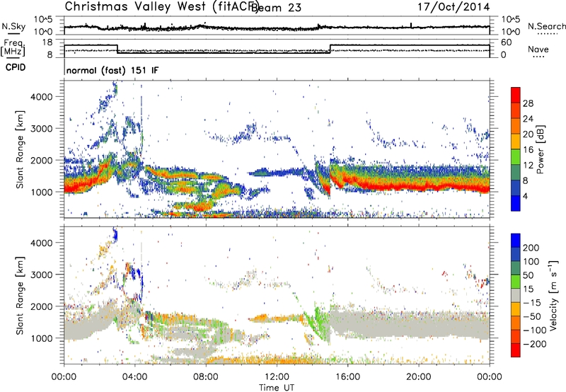Viewport: 566px width, 392px height.
Task: Click the velocity panel 'Slant Range [km]' axis label
Action: click(x=20, y=296)
